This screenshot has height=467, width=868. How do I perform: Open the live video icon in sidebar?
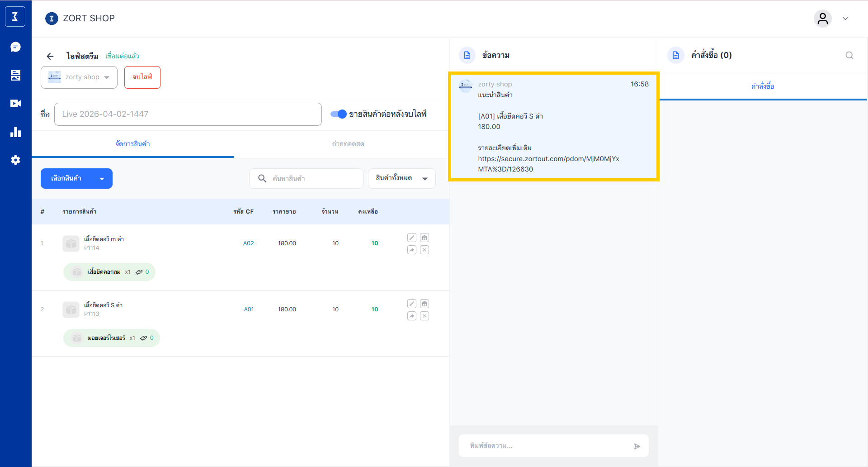[15, 104]
